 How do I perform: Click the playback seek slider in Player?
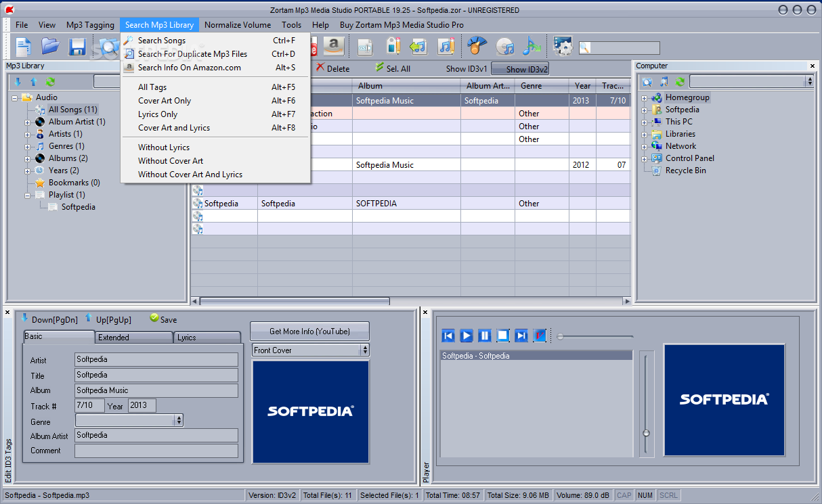point(595,336)
